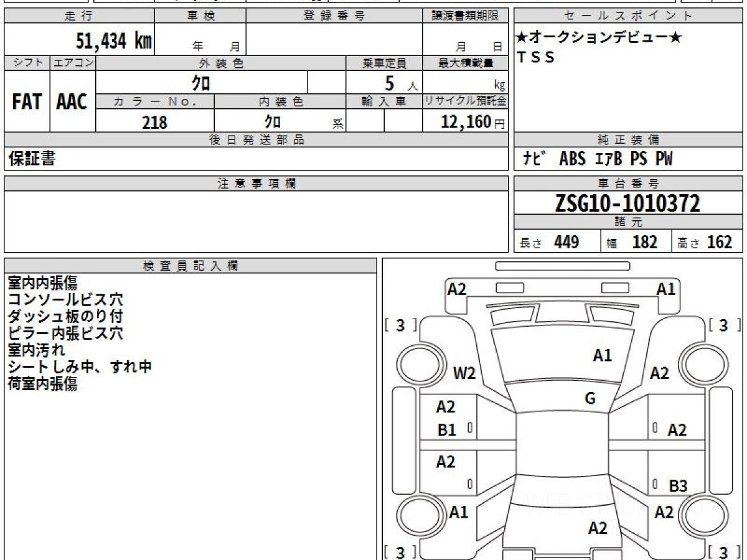The width and height of the screenshot is (747, 560).
Task: Select the 荷室内張傷 inspector note
Action: [42, 384]
